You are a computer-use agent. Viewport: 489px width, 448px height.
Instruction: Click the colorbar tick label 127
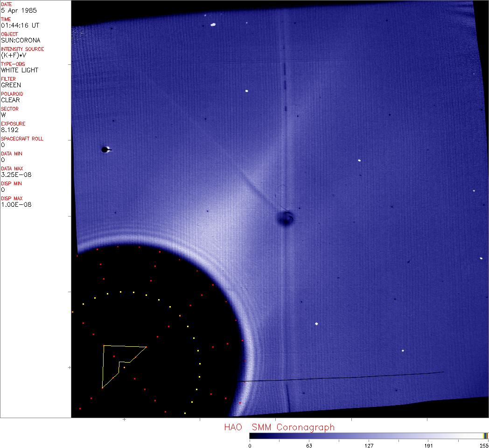coord(369,445)
